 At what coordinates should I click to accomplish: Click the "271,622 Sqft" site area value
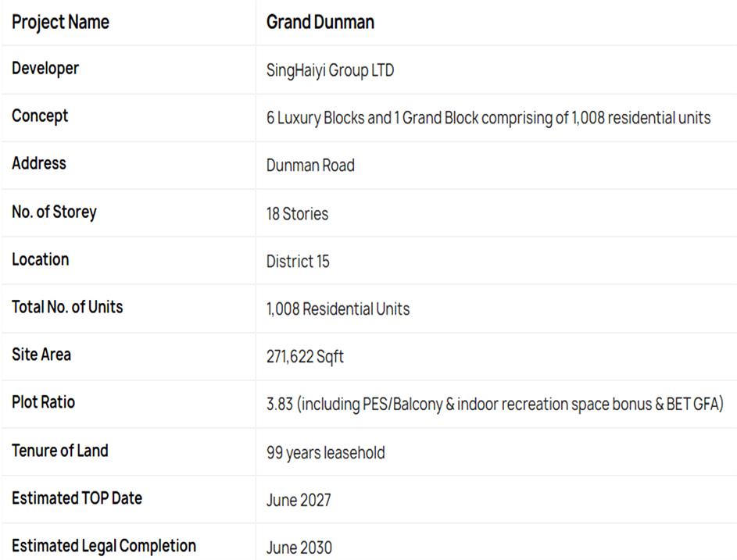pyautogui.click(x=305, y=357)
